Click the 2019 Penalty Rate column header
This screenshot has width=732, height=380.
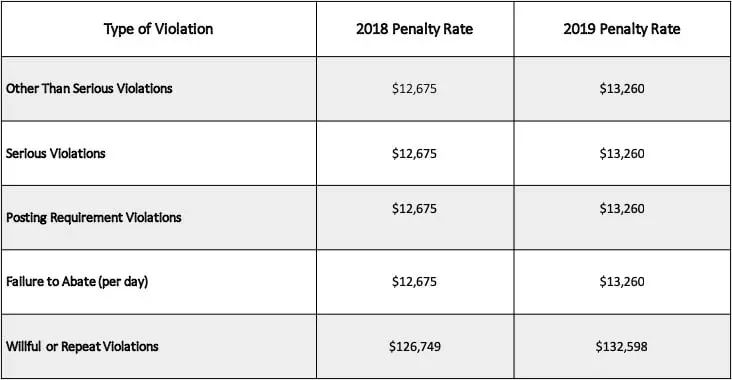click(x=622, y=29)
